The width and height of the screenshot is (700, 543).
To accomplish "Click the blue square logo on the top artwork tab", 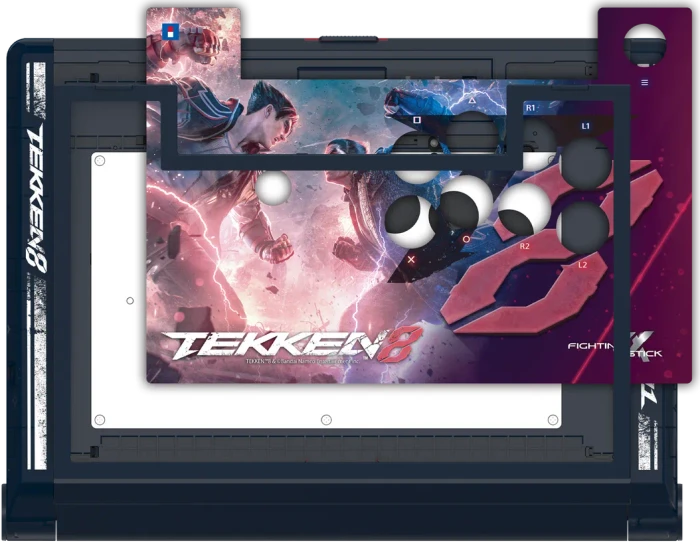I will point(171,32).
